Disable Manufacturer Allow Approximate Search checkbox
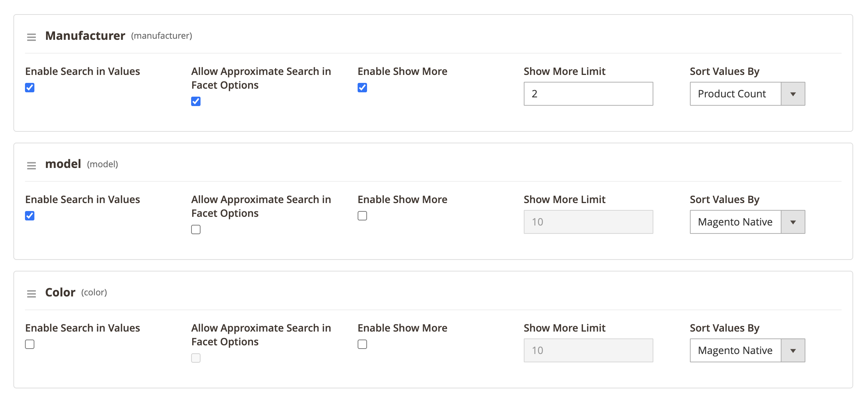Screen dimensions: 868x396 196,101
